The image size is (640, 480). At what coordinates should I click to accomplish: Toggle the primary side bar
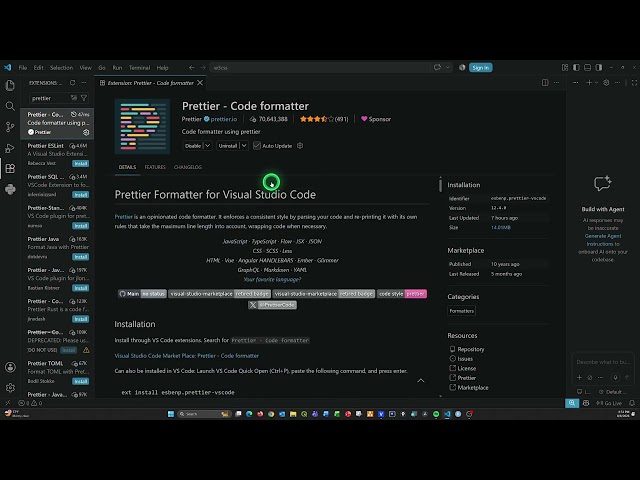click(x=576, y=67)
